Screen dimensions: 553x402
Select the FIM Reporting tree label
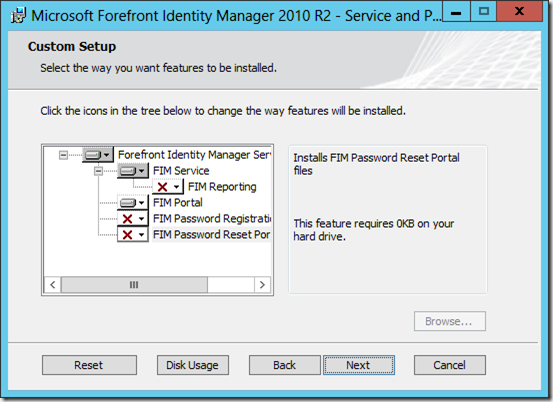[x=222, y=187]
